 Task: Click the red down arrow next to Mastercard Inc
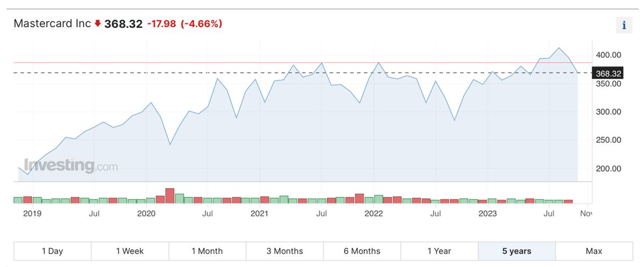98,24
